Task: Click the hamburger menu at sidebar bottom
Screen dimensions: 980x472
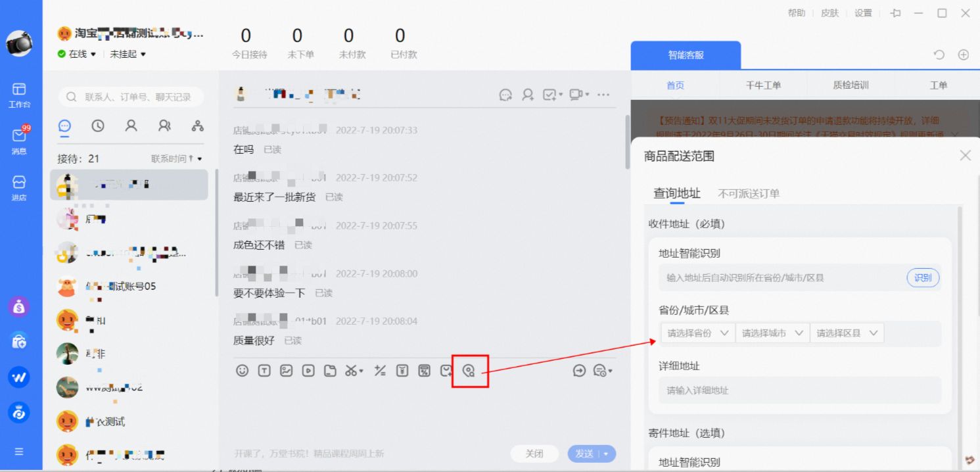Action: 19,452
